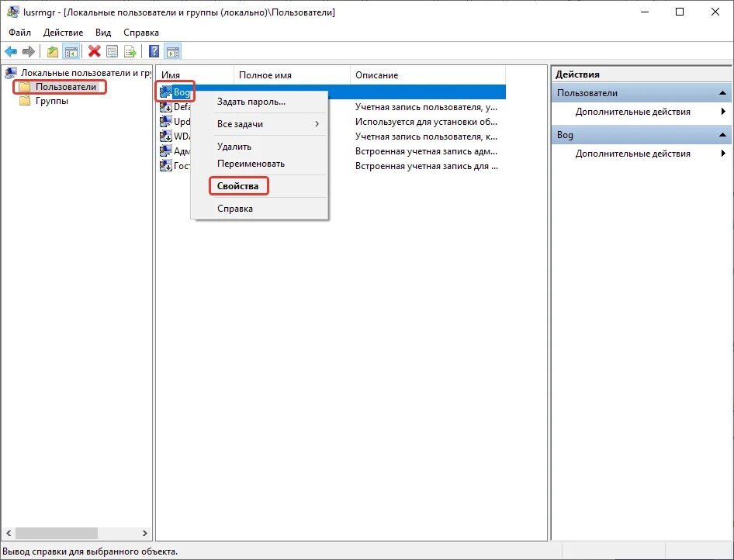Close the lusrmgr window
This screenshot has height=560, width=734.
pos(715,12)
